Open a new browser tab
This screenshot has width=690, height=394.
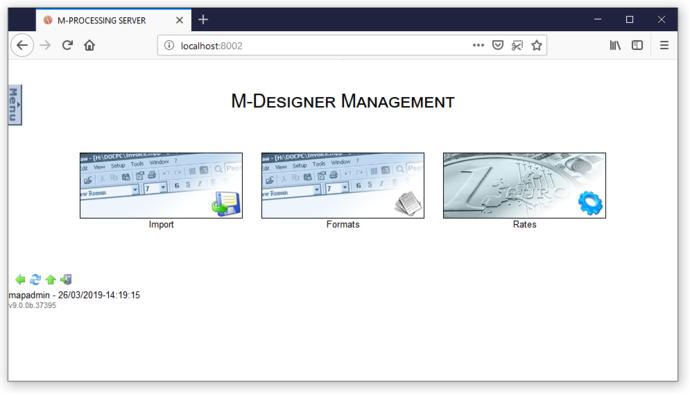(203, 20)
